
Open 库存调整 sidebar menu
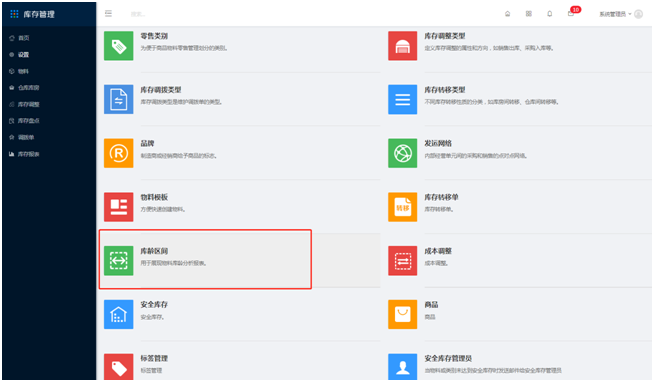pos(28,104)
